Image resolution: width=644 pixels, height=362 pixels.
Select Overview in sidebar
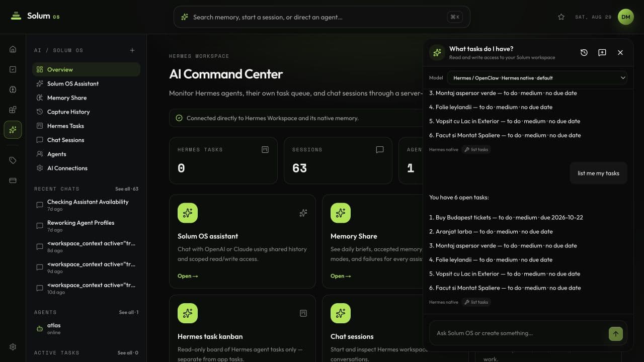[x=86, y=69]
